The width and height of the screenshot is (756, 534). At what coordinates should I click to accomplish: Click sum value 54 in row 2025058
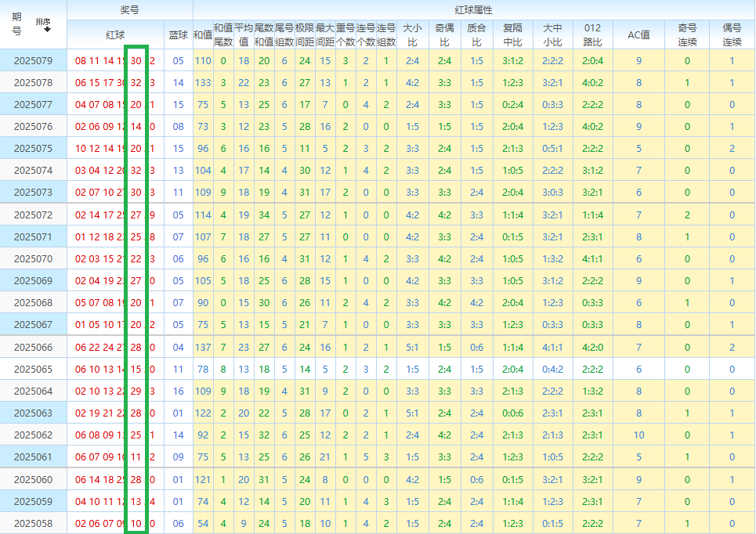(x=203, y=523)
